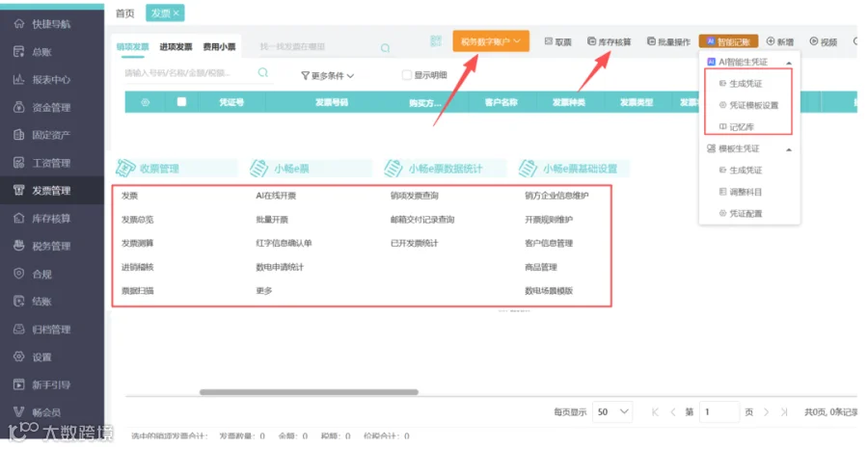Open 红字信息确认单 link
Viewport: 868px width, 449px height.
284,244
